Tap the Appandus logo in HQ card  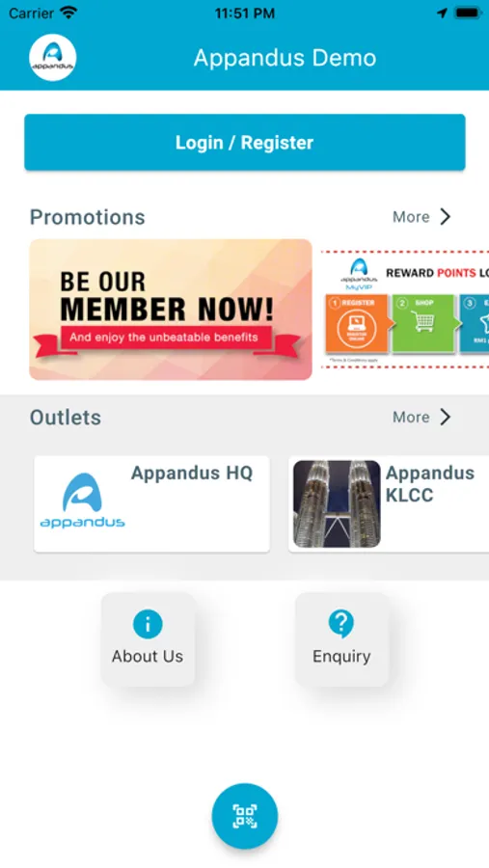coord(83,501)
